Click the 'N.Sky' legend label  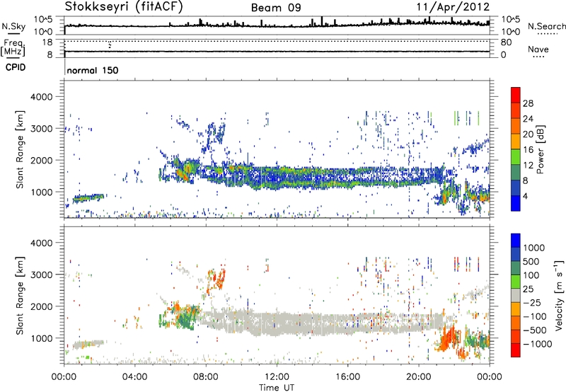click(x=13, y=26)
